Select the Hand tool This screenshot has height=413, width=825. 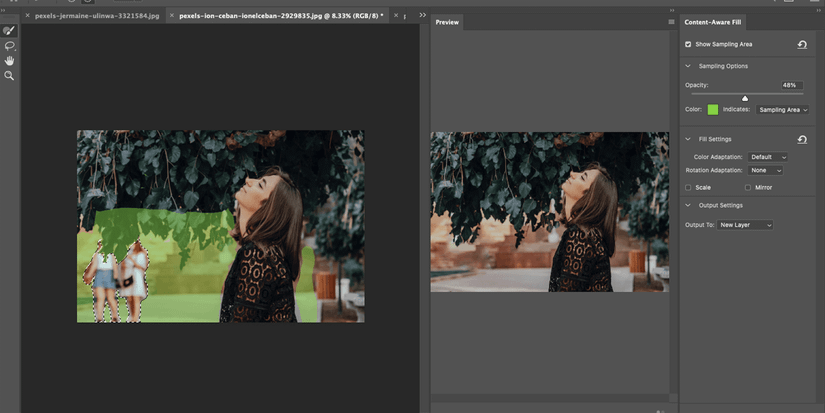tap(10, 61)
